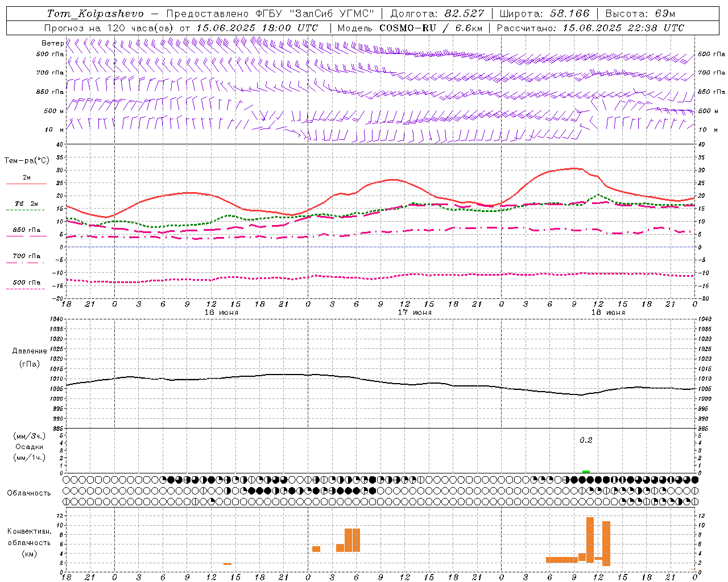This screenshot has width=728, height=582.
Task: Click the solid red 2м legend line sample
Action: point(26,184)
